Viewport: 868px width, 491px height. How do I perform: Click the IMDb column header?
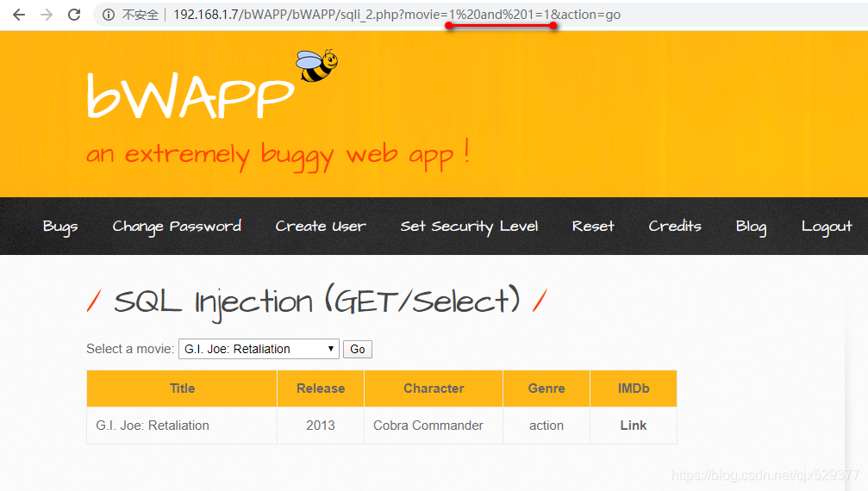(x=634, y=388)
